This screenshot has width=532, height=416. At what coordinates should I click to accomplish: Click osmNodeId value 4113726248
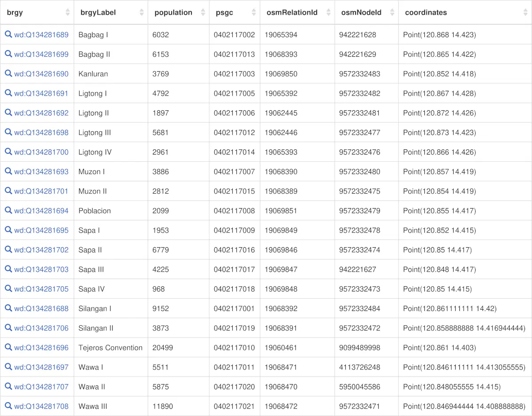coord(360,367)
